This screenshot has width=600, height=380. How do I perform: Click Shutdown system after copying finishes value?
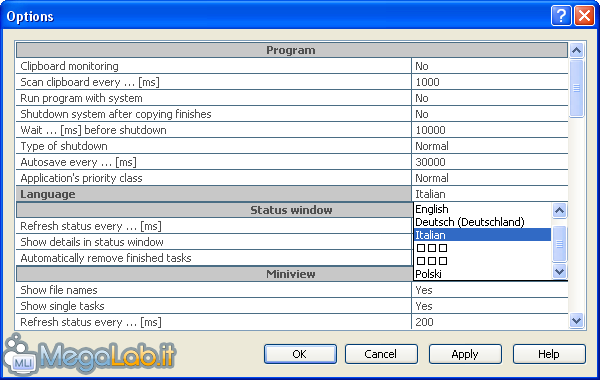click(x=490, y=114)
